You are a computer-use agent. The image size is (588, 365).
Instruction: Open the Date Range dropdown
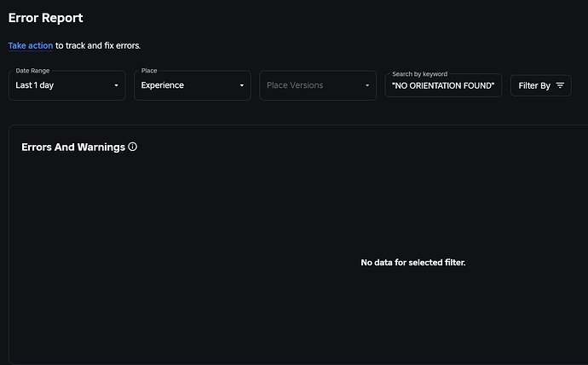tap(66, 85)
